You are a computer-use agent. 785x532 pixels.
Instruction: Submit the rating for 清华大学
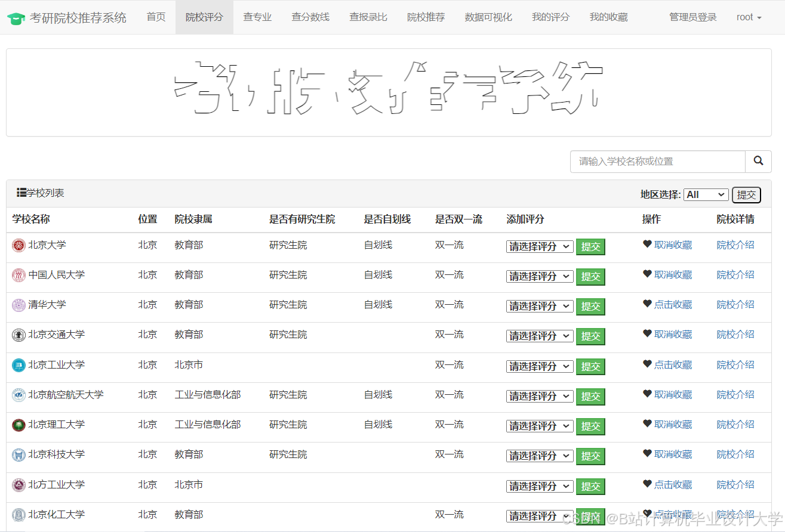point(591,306)
